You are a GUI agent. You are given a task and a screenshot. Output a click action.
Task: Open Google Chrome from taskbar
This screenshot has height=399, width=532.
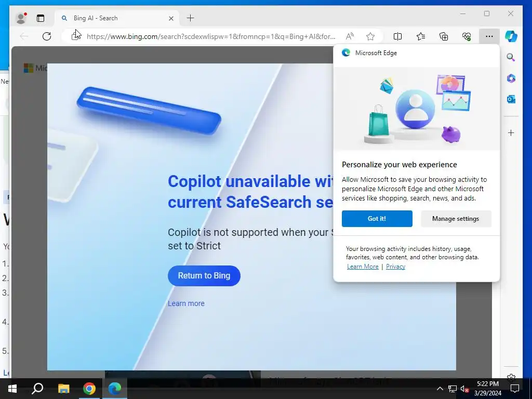click(89, 389)
